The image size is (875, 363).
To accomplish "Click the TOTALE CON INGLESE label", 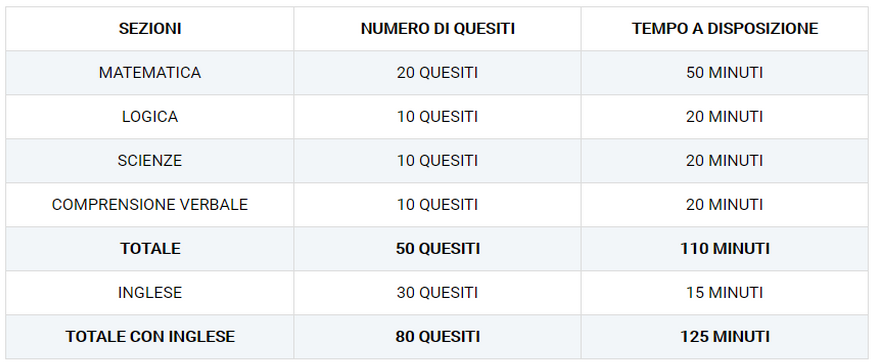I will tap(150, 337).
